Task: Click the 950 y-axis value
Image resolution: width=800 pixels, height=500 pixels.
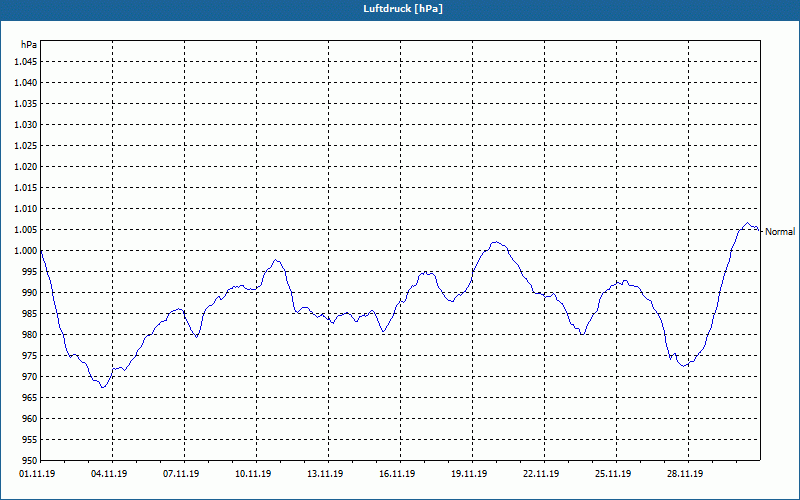Action: tap(30, 460)
